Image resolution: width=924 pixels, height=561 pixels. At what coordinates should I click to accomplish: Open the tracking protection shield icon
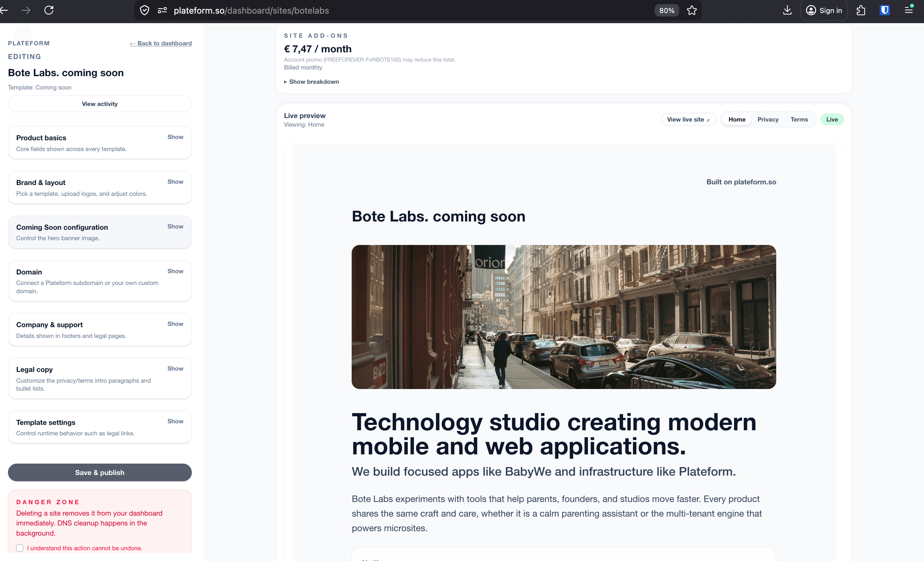pyautogui.click(x=144, y=10)
